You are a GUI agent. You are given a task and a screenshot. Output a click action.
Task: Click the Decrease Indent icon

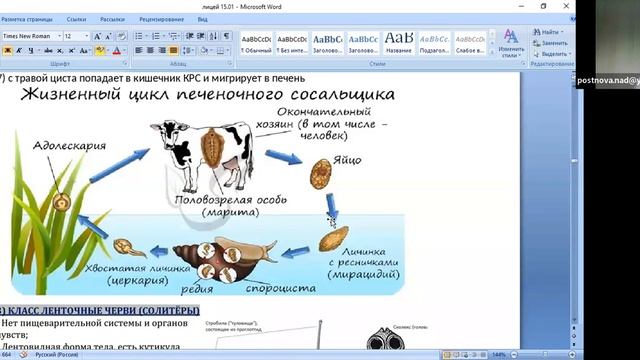[x=189, y=36]
